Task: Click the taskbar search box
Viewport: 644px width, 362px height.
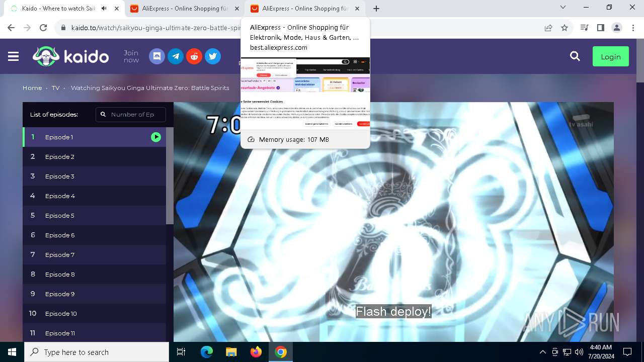Action: (x=97, y=352)
